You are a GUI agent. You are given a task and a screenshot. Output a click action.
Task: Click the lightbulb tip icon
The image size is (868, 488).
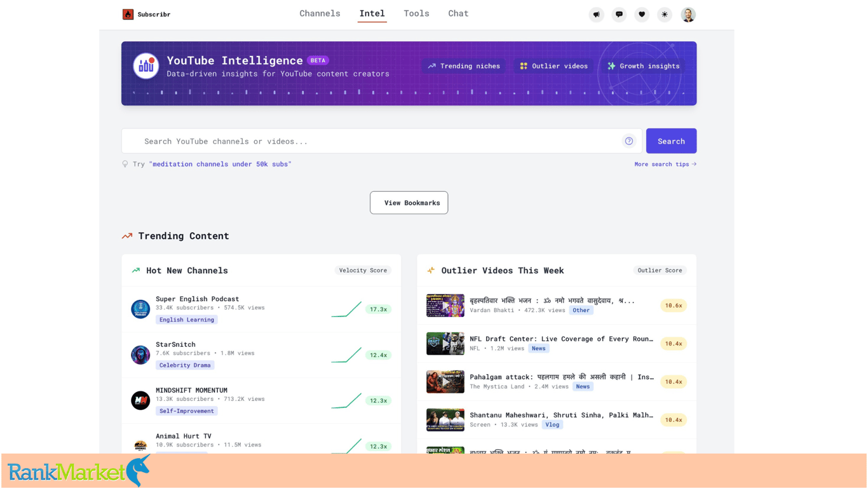tap(125, 164)
